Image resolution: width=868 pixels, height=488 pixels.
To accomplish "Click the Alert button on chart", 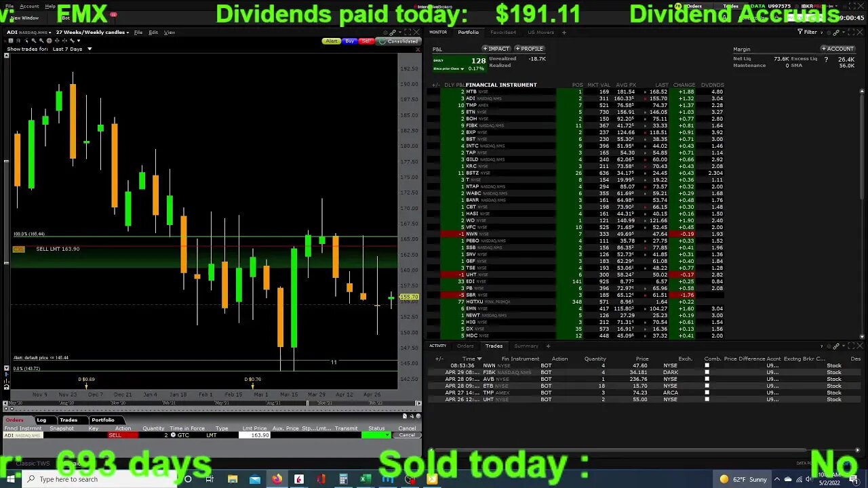I will [331, 41].
